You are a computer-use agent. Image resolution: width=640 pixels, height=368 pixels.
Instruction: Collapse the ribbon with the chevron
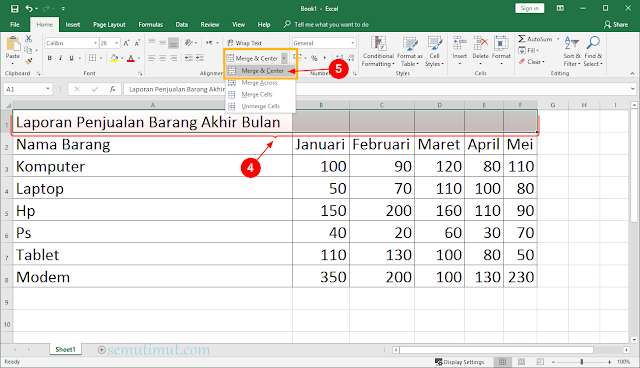click(632, 73)
